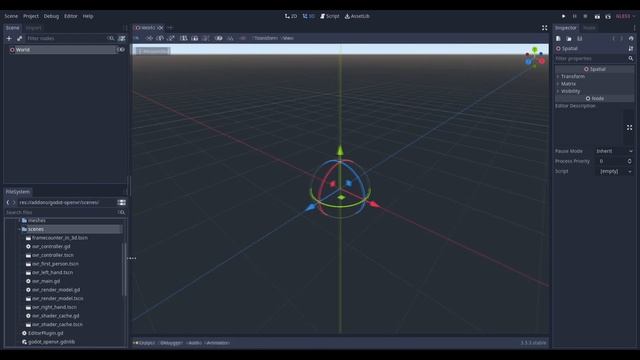Switch to 2D workspace
This screenshot has width=640, height=360.
pyautogui.click(x=291, y=16)
